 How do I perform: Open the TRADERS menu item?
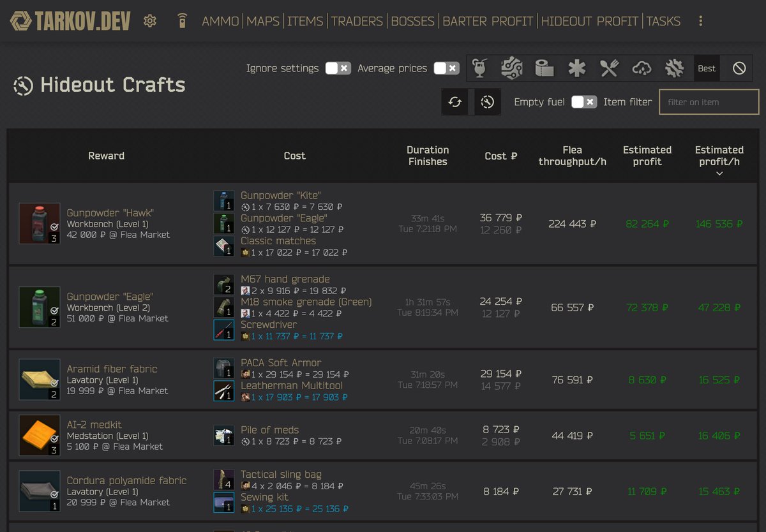pyautogui.click(x=357, y=21)
